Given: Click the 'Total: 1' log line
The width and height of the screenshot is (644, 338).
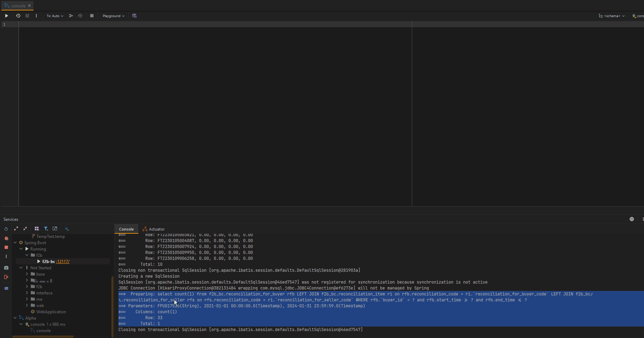Looking at the screenshot, I should [x=150, y=324].
